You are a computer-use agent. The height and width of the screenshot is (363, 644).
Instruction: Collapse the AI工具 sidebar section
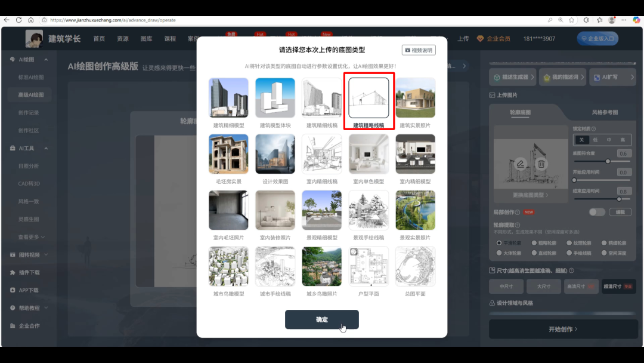46,149
